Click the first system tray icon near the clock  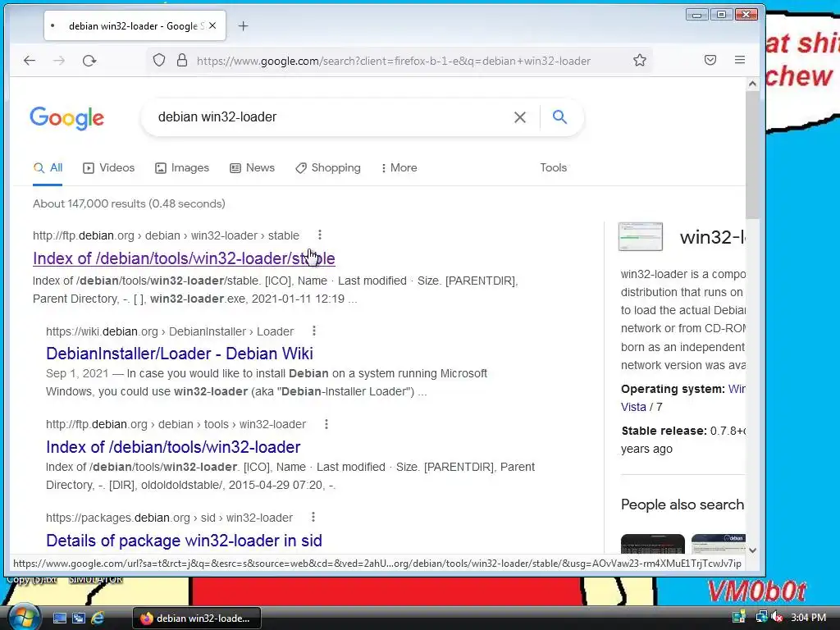tap(739, 618)
